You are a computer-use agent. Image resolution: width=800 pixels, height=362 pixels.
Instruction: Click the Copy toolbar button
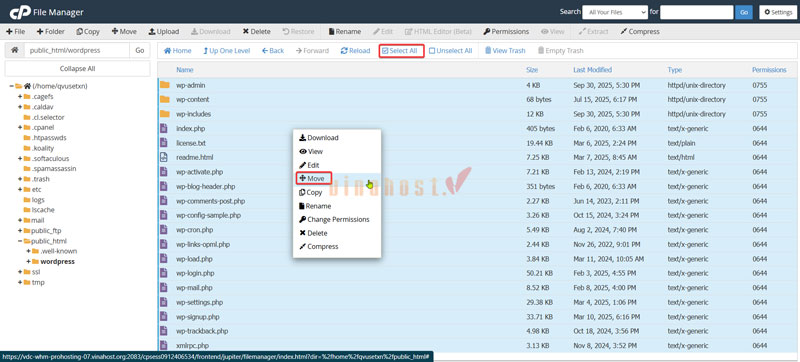[88, 32]
